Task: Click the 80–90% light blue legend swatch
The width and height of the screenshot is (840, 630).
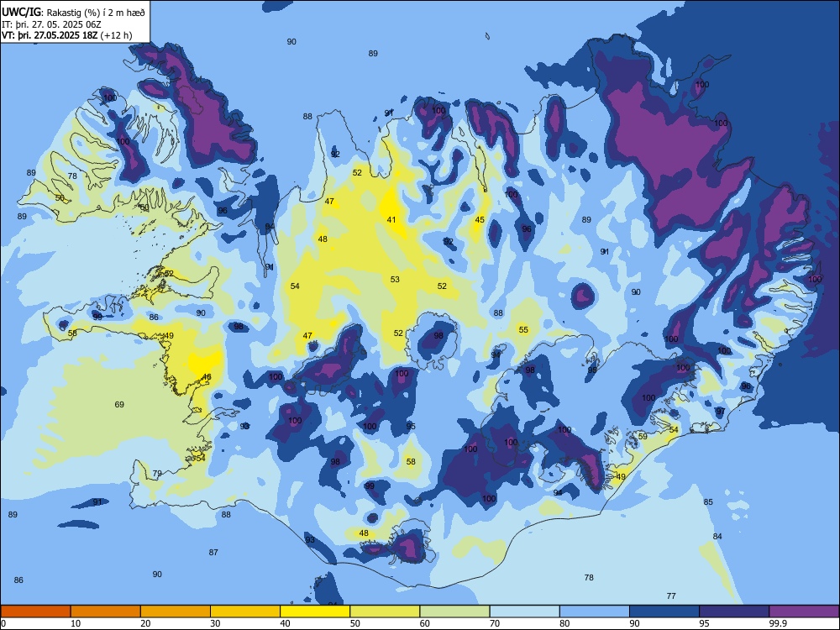Action: [595, 612]
